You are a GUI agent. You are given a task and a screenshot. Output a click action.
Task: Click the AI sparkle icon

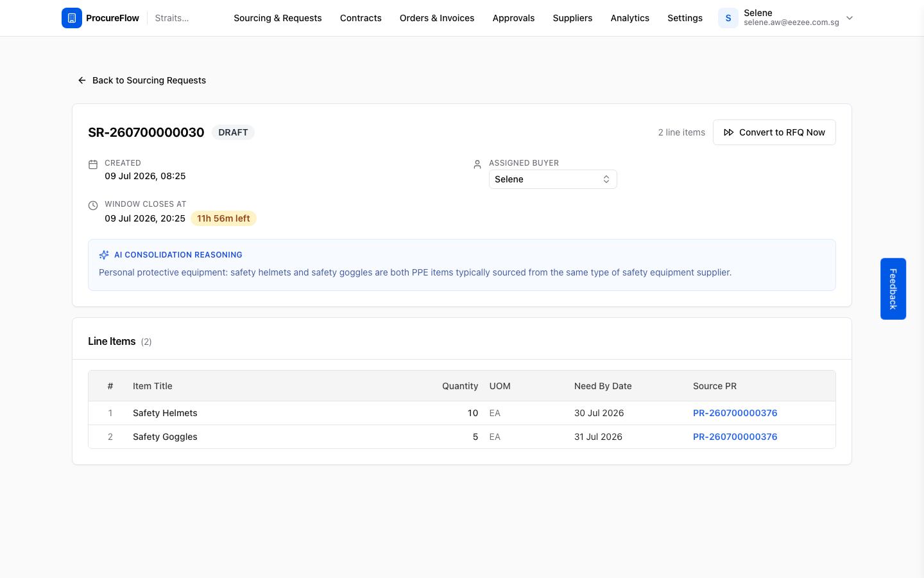(x=104, y=255)
